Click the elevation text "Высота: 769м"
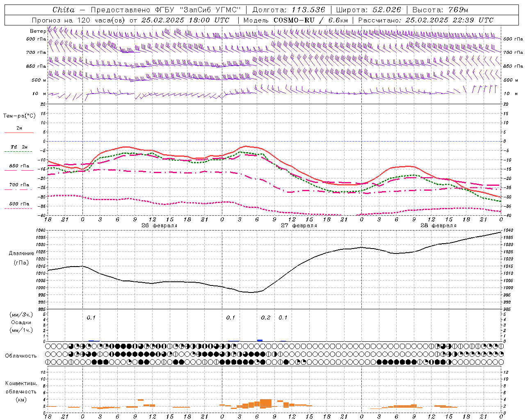This screenshot has width=525, height=420. click(440, 10)
